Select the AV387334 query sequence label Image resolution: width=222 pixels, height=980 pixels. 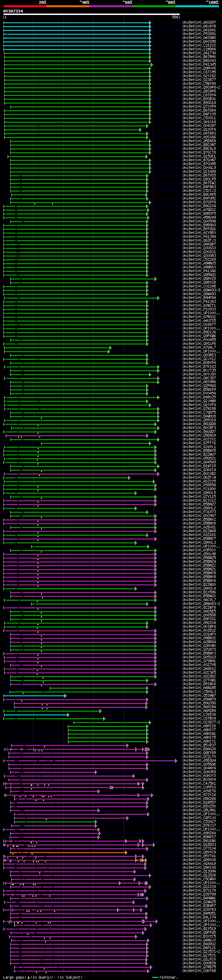[x=13, y=11]
